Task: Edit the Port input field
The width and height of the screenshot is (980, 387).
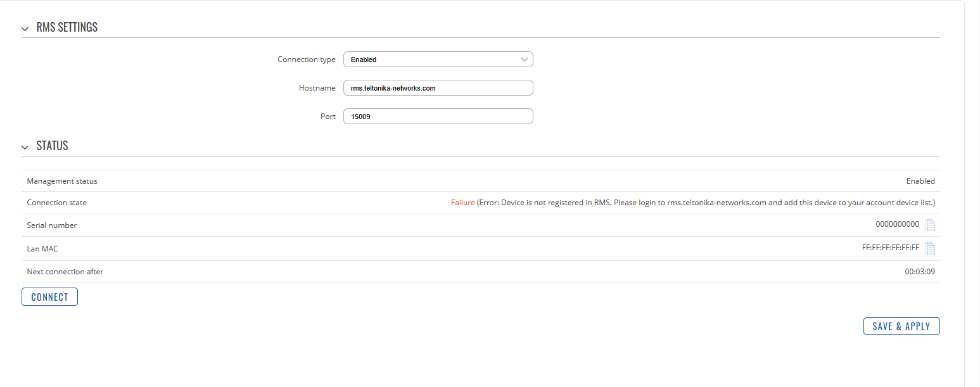Action: 438,117
